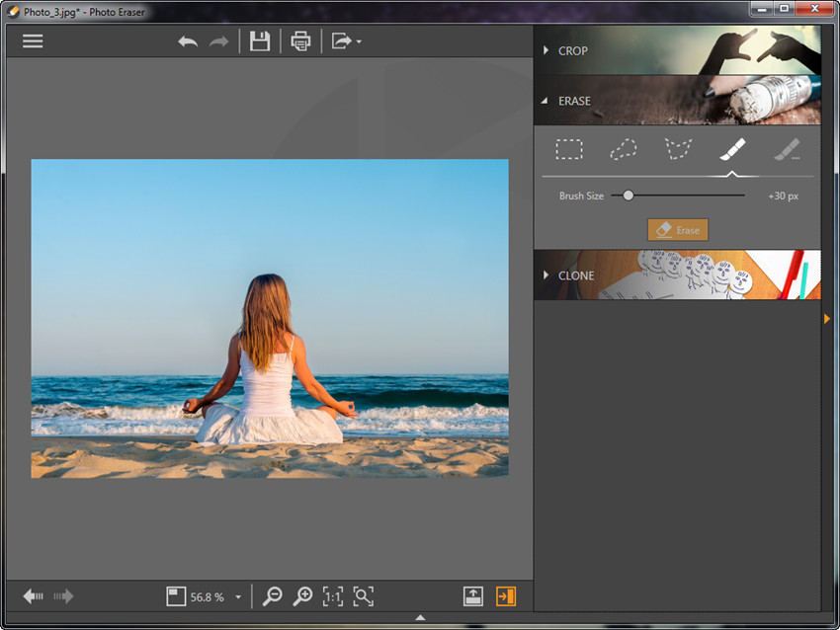Click the export/share icon

click(341, 41)
